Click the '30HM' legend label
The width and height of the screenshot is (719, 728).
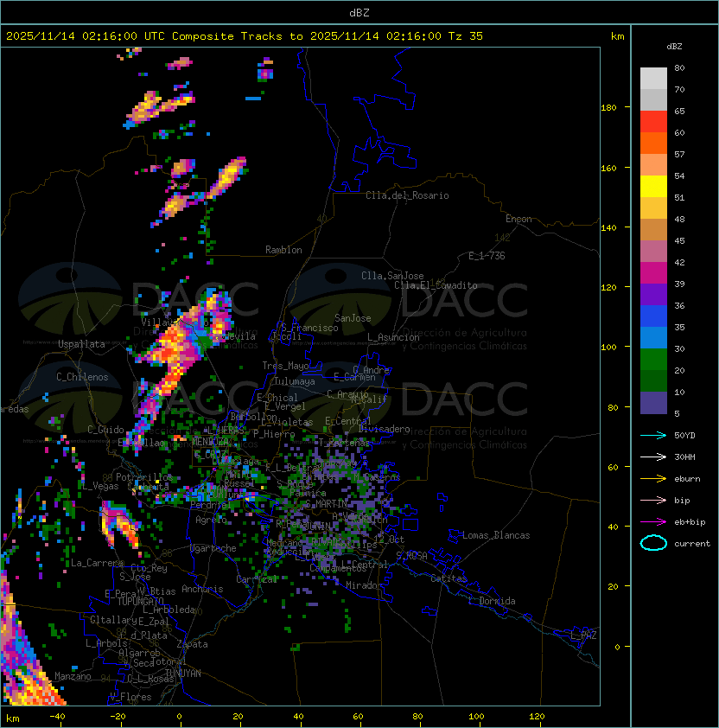(x=684, y=457)
